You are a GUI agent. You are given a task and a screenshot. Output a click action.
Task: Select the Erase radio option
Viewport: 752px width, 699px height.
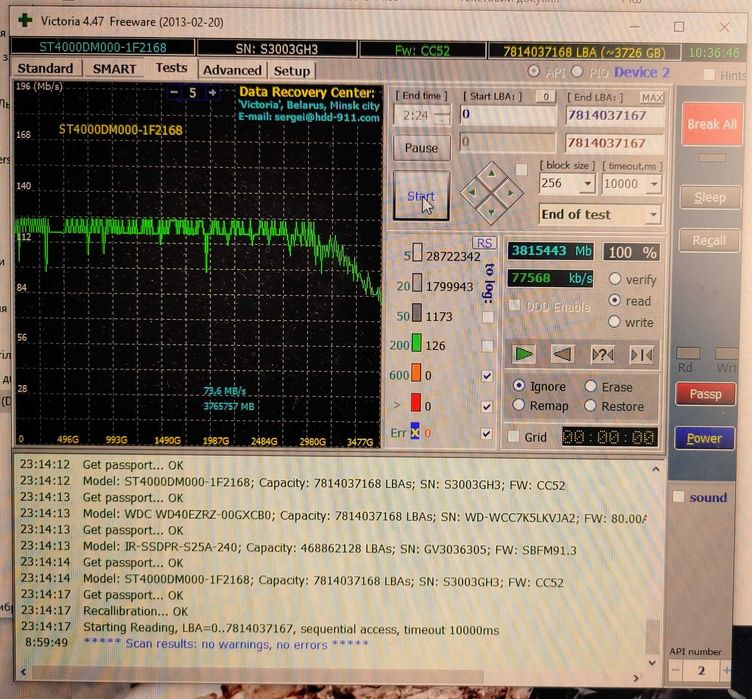(590, 386)
